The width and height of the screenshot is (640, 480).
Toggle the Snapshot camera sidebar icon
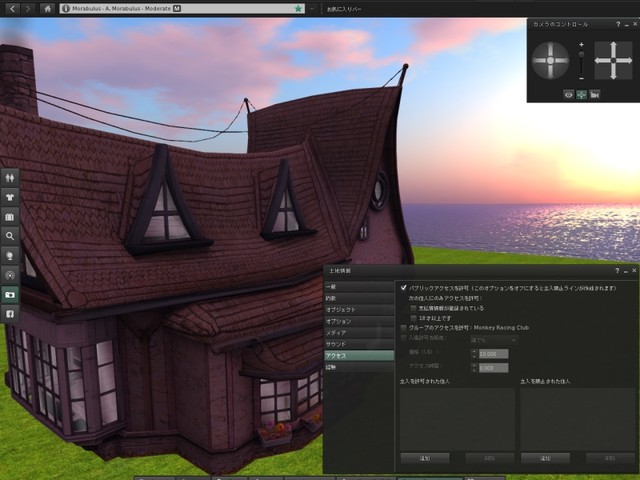[x=10, y=294]
